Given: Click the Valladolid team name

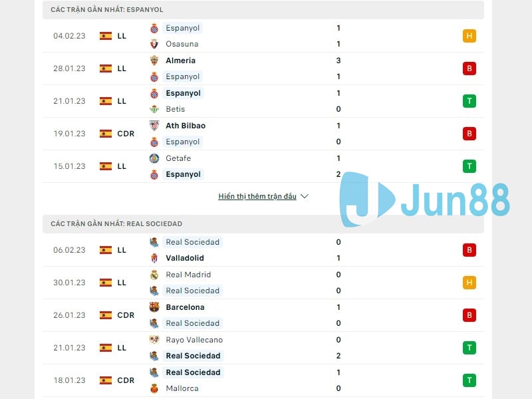Looking at the screenshot, I should 185,258.
